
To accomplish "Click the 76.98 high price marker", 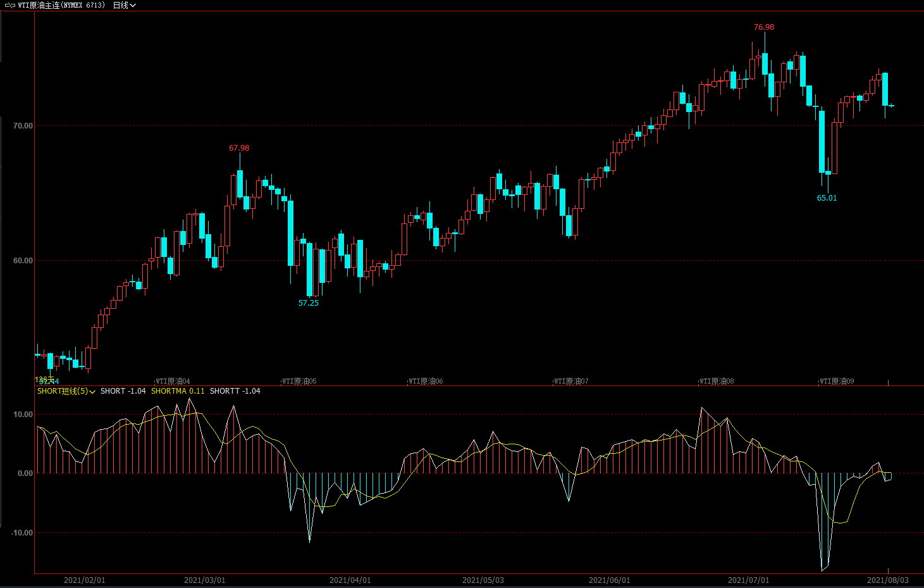I will [763, 27].
